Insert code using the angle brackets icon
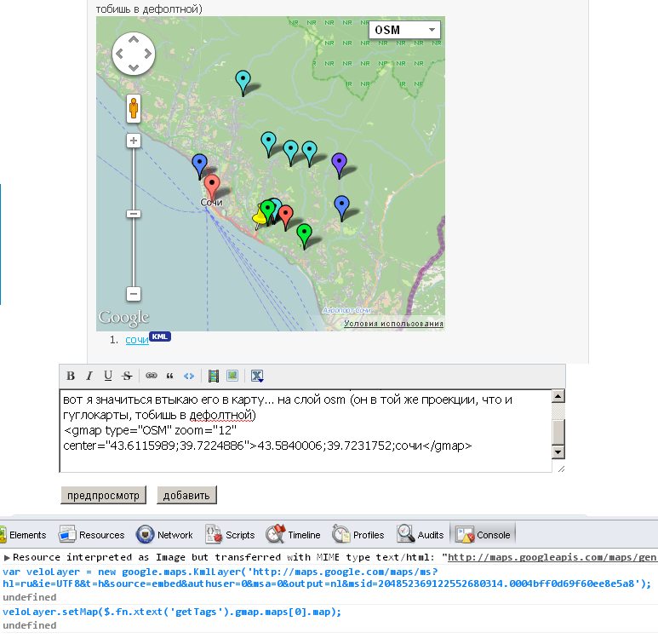Image resolution: width=658 pixels, height=644 pixels. pyautogui.click(x=189, y=376)
